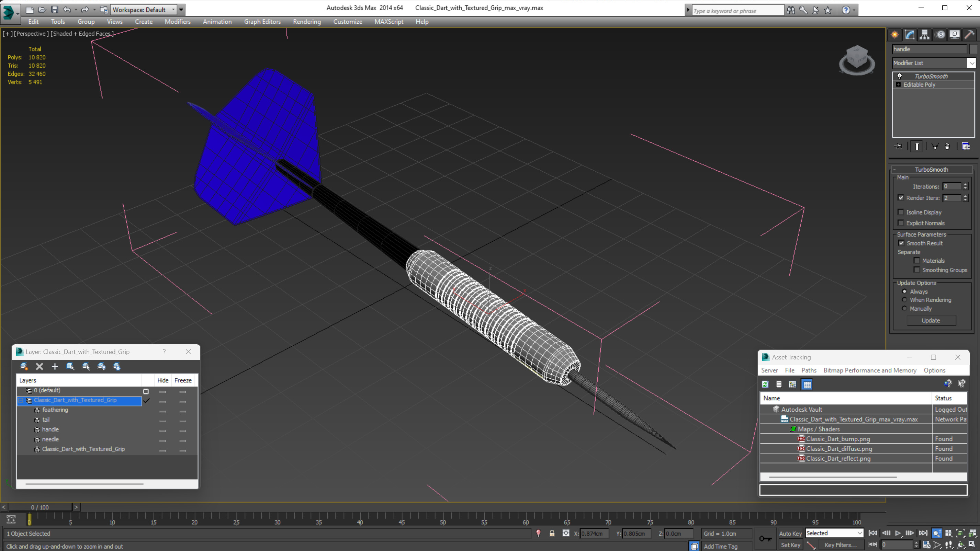Viewport: 980px width, 551px height.
Task: Select the Always update option
Action: [x=904, y=291]
